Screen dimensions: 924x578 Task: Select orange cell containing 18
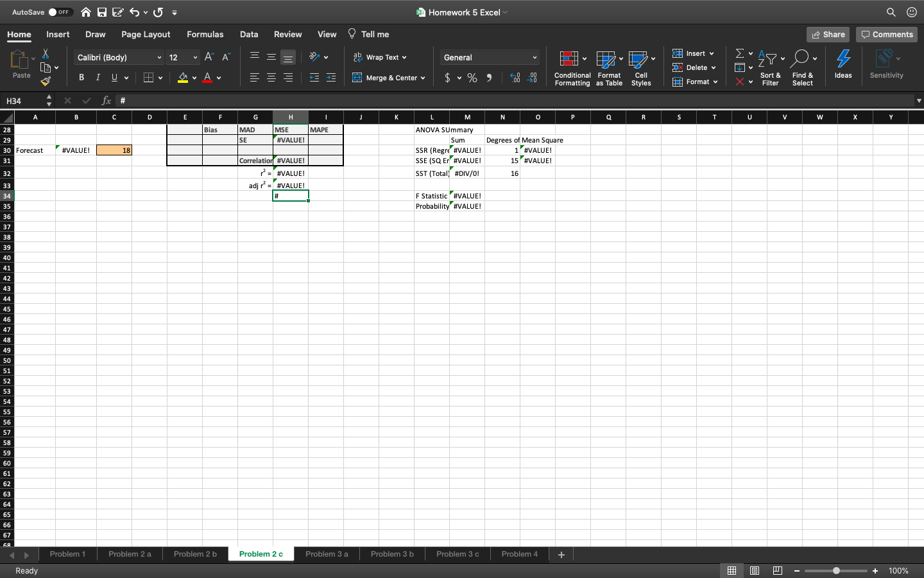tap(114, 150)
